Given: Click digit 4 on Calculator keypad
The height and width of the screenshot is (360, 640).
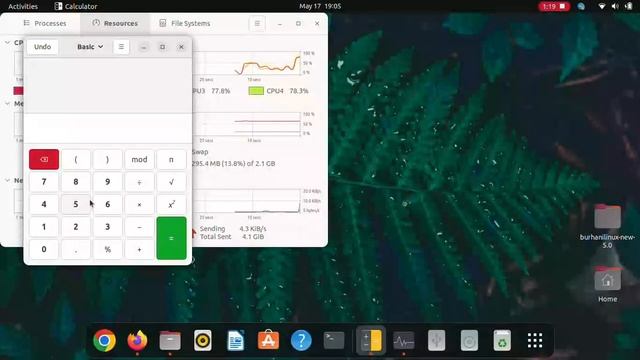Looking at the screenshot, I should [44, 204].
